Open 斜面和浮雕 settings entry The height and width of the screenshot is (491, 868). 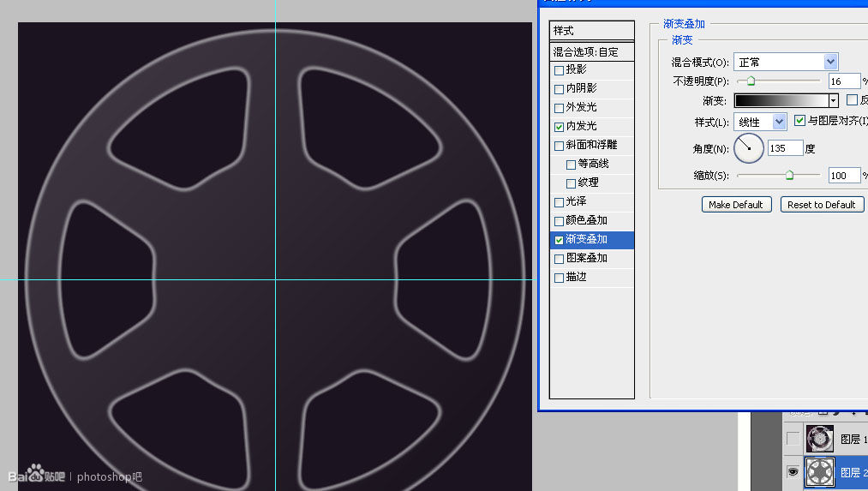pos(592,145)
